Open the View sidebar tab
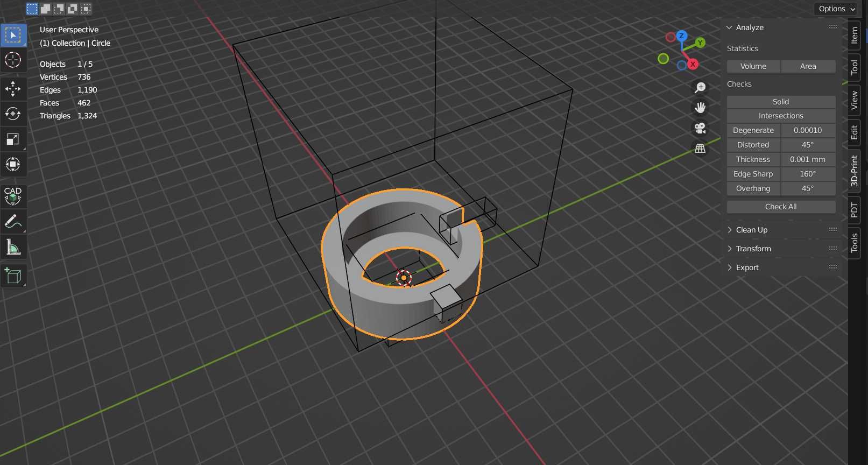Image resolution: width=868 pixels, height=465 pixels. click(x=855, y=100)
